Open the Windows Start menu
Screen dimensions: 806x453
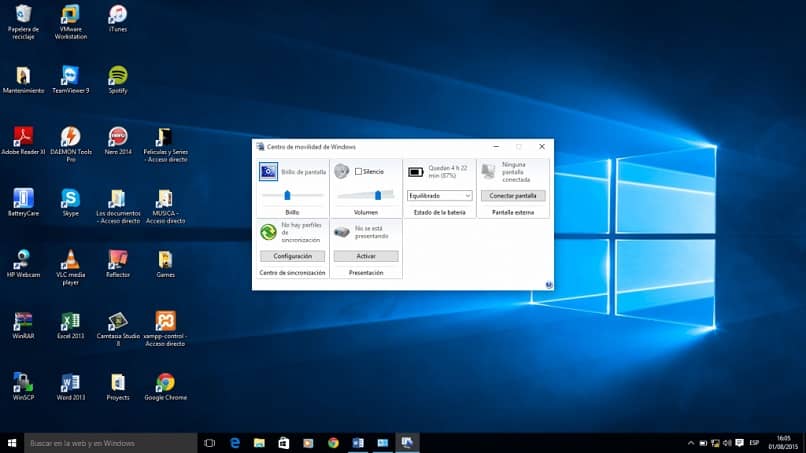point(12,443)
